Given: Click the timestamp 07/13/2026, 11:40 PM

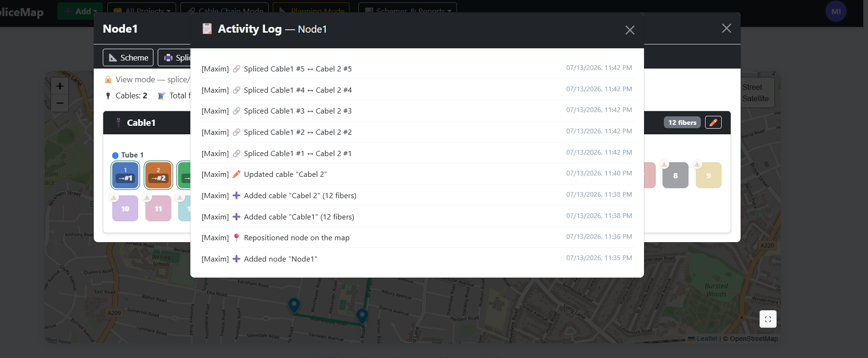Looking at the screenshot, I should (599, 173).
